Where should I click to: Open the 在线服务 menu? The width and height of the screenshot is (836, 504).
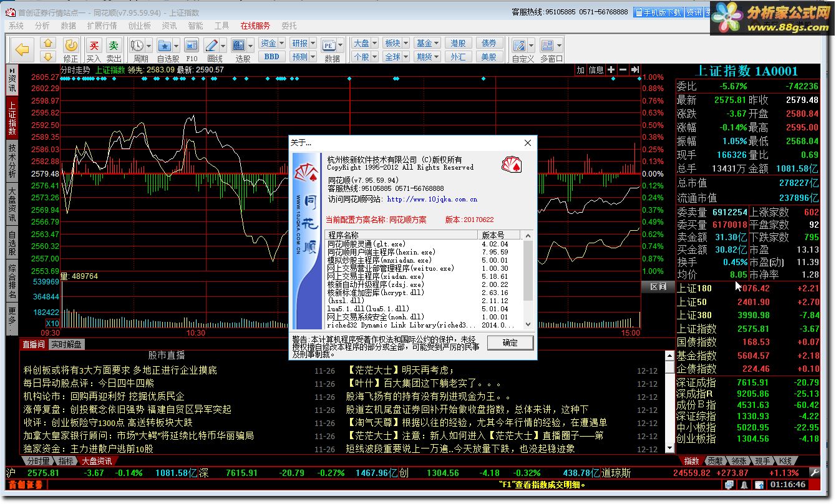pos(255,26)
